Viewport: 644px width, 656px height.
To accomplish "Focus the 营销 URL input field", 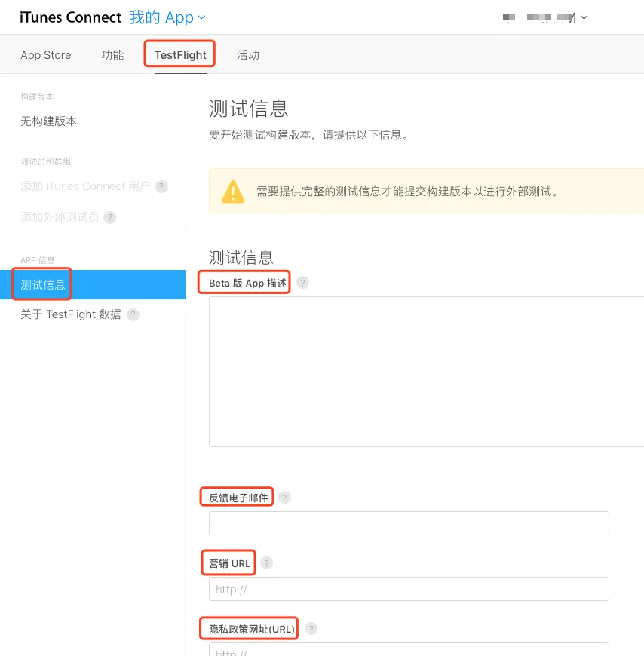I will click(x=409, y=589).
